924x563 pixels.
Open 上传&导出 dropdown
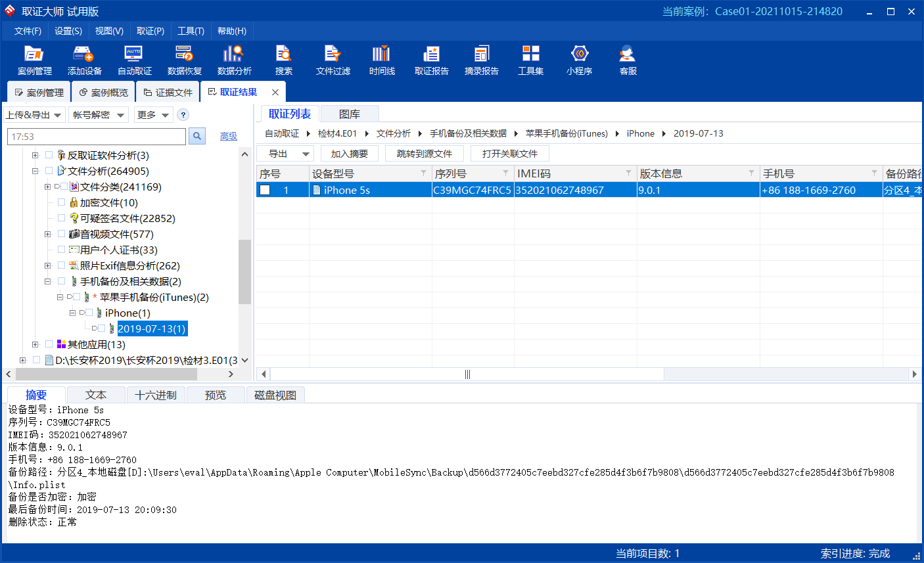tap(34, 115)
